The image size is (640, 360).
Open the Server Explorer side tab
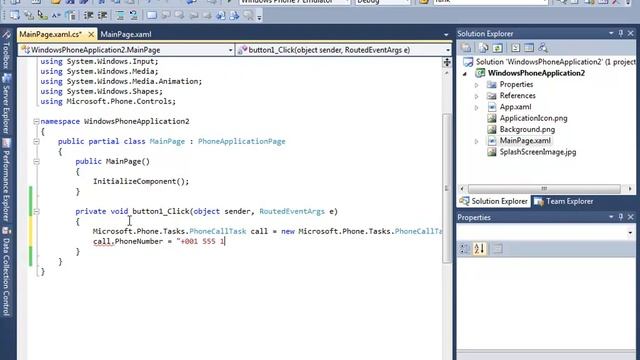tap(6, 105)
